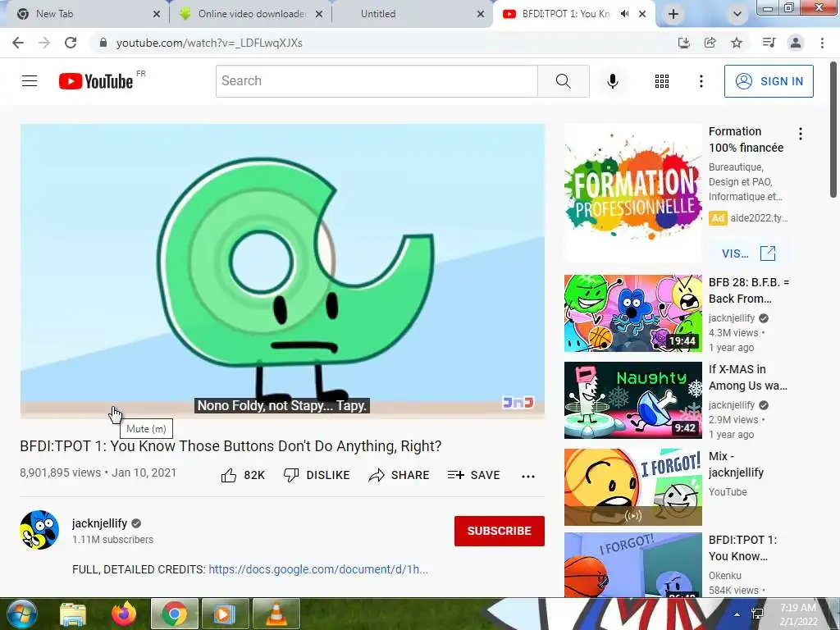Open the detailed credits Google Docs link
This screenshot has height=630, width=840.
(x=318, y=569)
